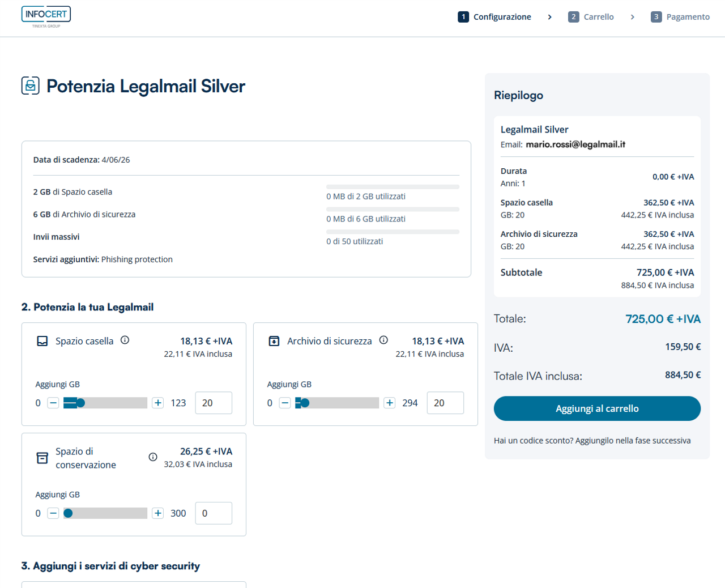Click the Legalmail mailbox icon beside title
Viewport: 725px width, 588px height.
click(x=31, y=86)
